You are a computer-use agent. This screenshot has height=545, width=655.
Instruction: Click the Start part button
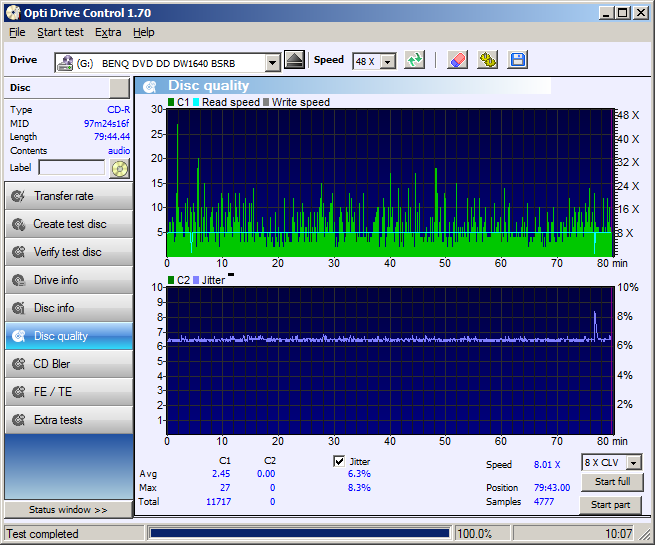(610, 505)
